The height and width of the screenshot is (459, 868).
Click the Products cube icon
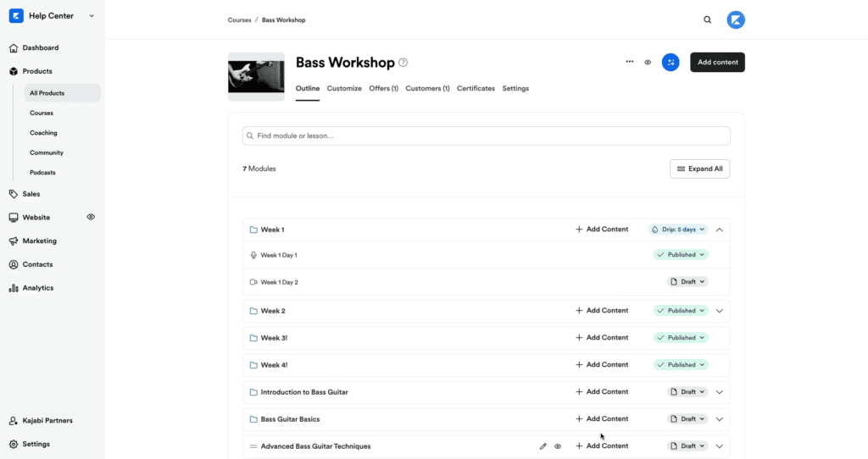[x=14, y=71]
